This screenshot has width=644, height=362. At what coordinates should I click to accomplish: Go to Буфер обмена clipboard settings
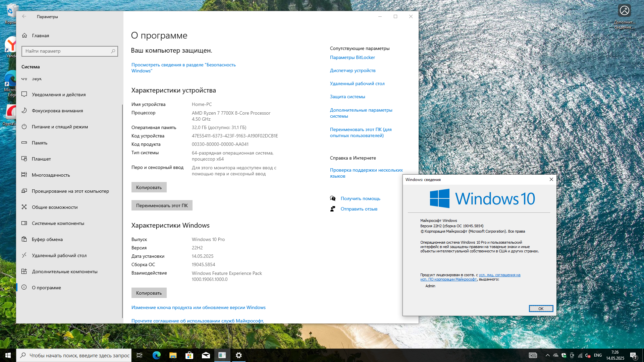[47, 239]
